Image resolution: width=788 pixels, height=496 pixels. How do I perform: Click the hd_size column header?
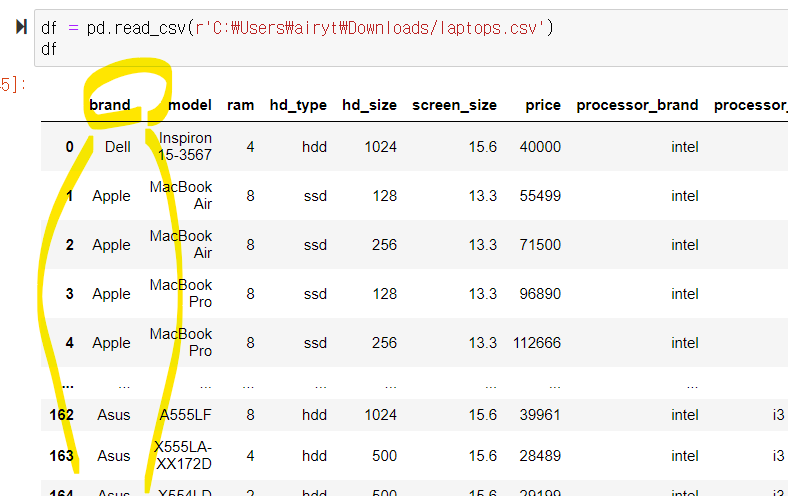click(369, 105)
